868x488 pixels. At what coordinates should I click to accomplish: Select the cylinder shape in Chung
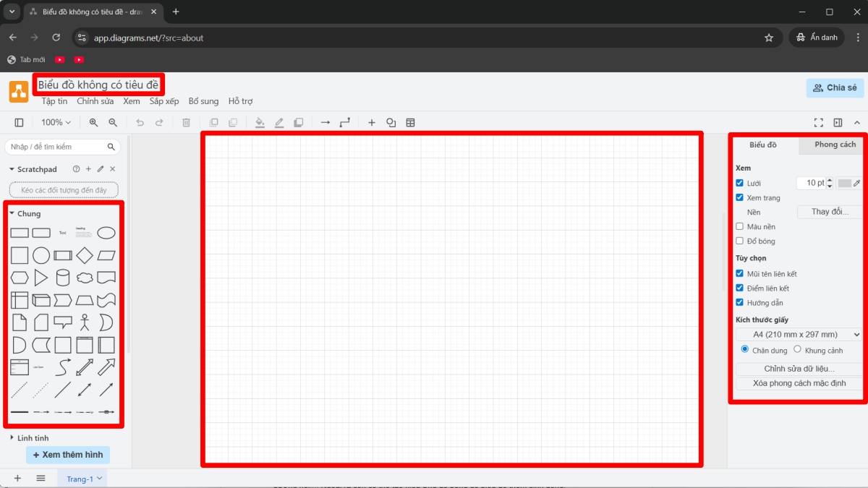(63, 278)
